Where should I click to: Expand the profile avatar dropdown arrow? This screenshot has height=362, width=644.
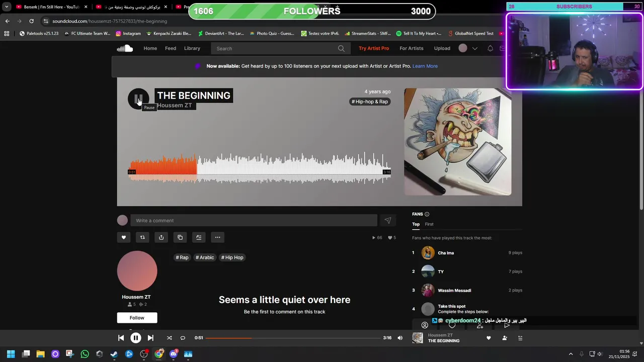coord(474,48)
